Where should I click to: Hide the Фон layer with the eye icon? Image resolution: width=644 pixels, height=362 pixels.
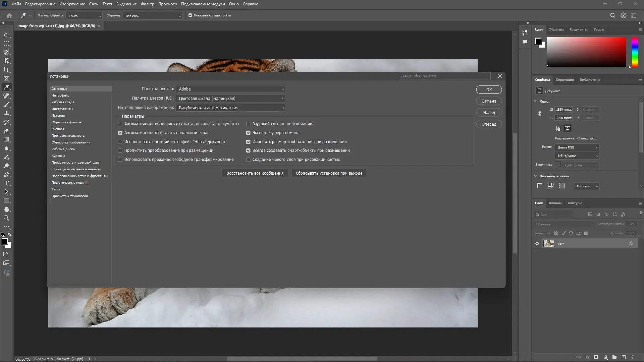click(x=537, y=244)
